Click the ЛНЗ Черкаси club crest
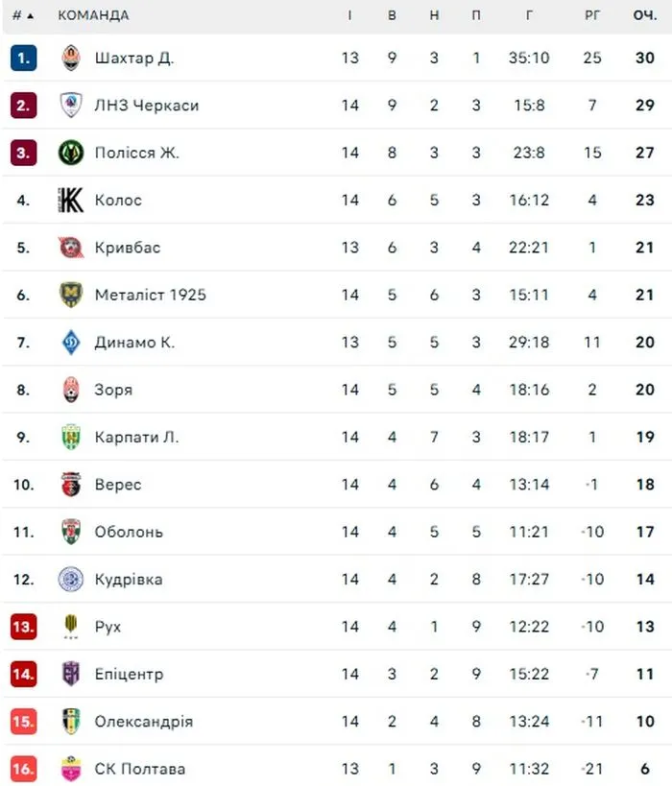This screenshot has width=672, height=786. tap(71, 106)
